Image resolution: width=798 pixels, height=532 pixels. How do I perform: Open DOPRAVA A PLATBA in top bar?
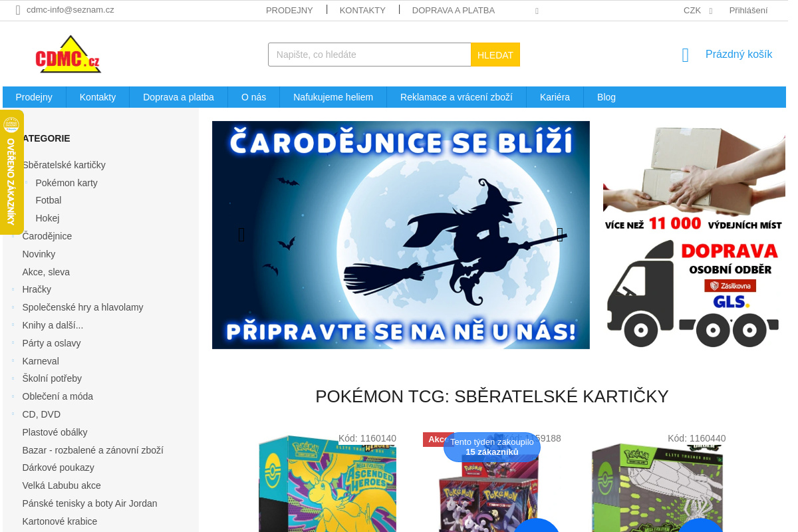(x=454, y=11)
